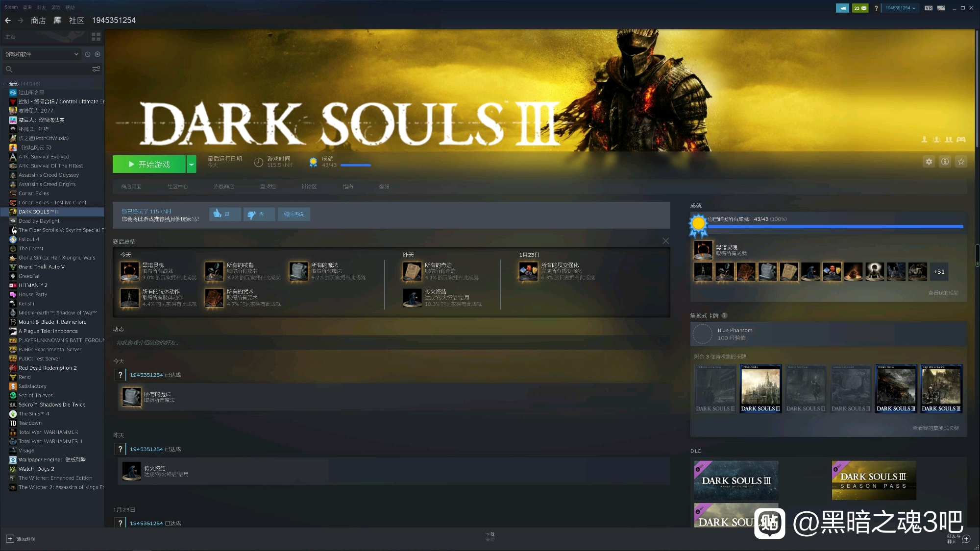
Task: Choose the ask-me-later review button
Action: [x=294, y=214]
